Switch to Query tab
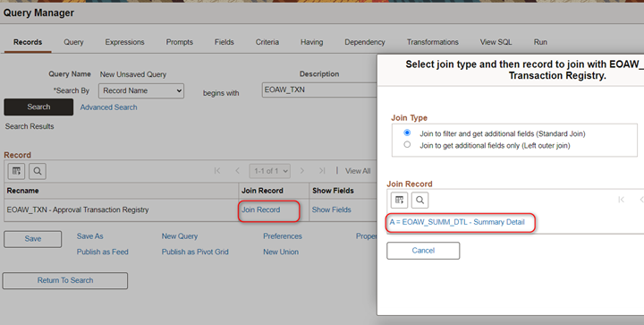Viewport: 644px width, 325px height. tap(73, 42)
